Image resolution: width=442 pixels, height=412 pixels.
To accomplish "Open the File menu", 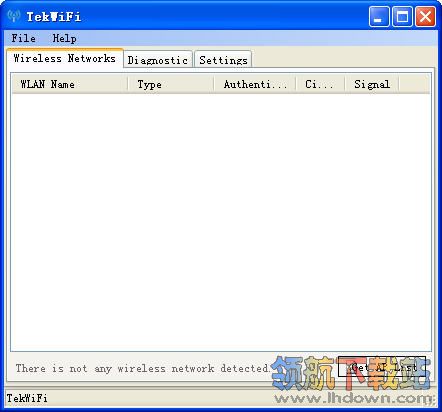I will tap(24, 38).
